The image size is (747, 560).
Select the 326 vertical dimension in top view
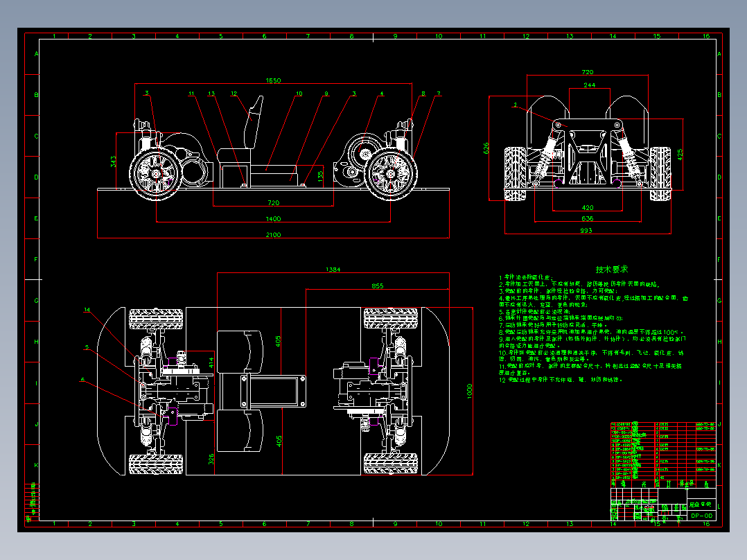click(211, 459)
